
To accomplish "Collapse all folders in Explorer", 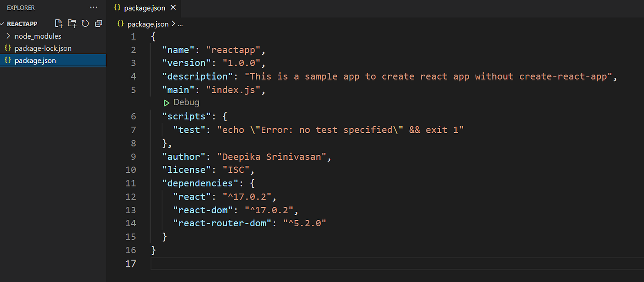I will click(x=98, y=23).
